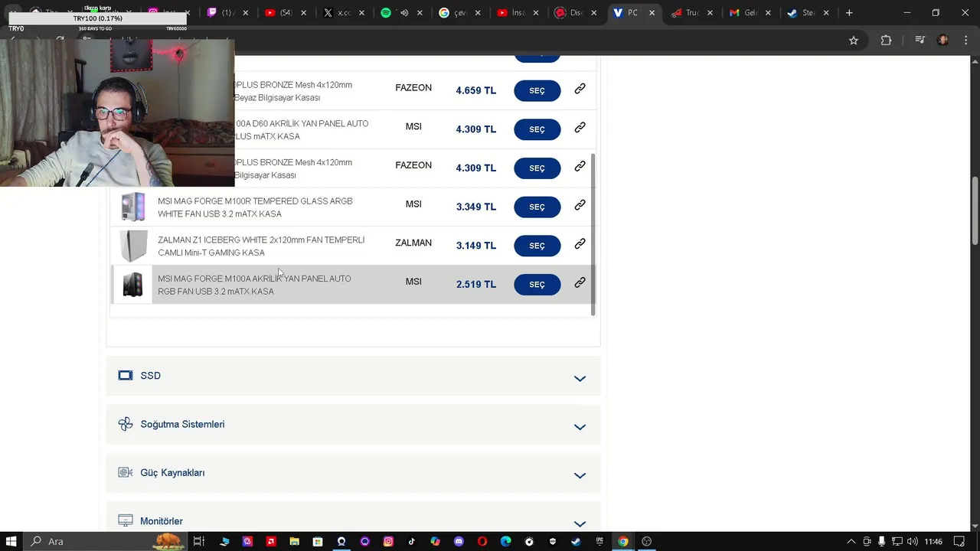Expand the Güç Kaynakları section
This screenshot has width=980, height=551.
click(x=580, y=475)
